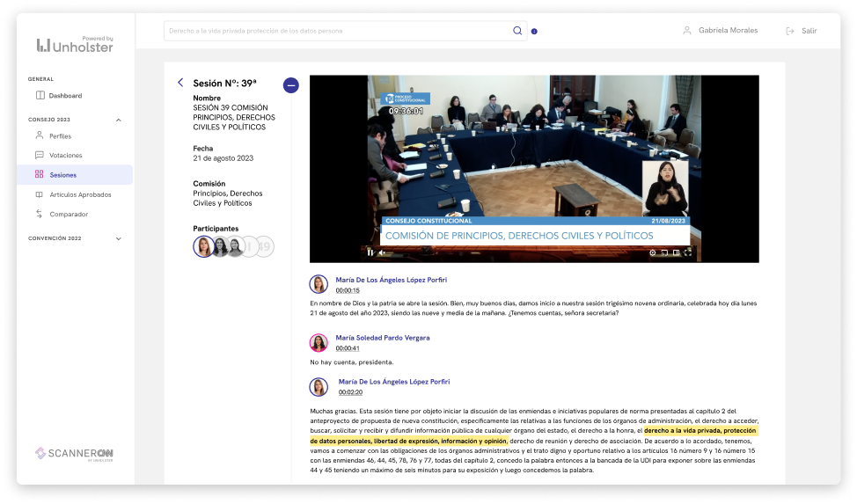Open Artículos Aprobados page
Screen dimensions: 857x504
[x=80, y=194]
